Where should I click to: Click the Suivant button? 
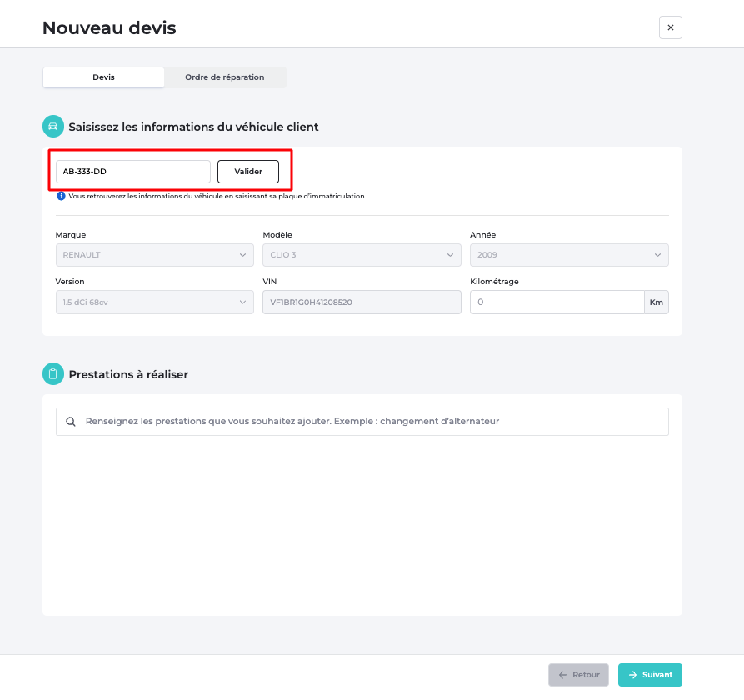click(650, 674)
